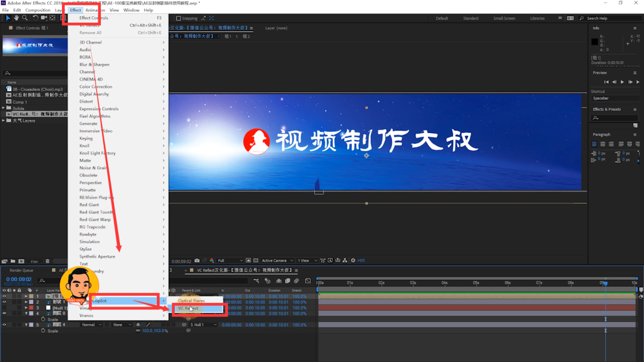Open the File menu

[x=5, y=10]
